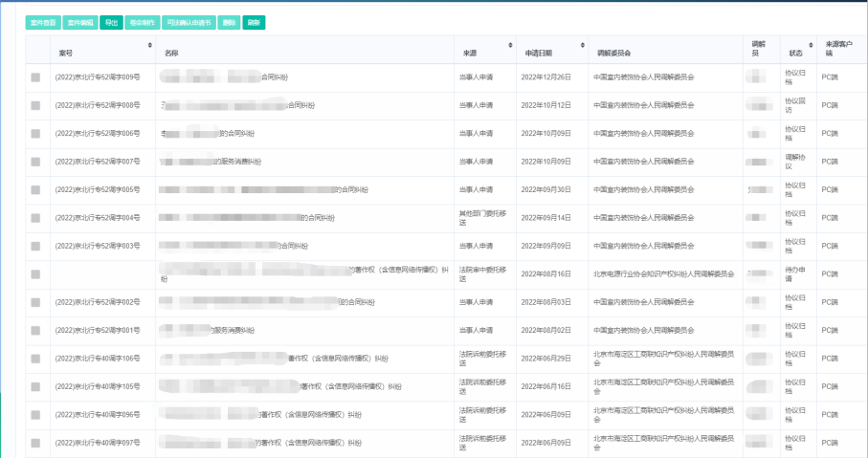Click the 司法确认申请书 button
Viewport: 868px width, 458px height.
189,22
